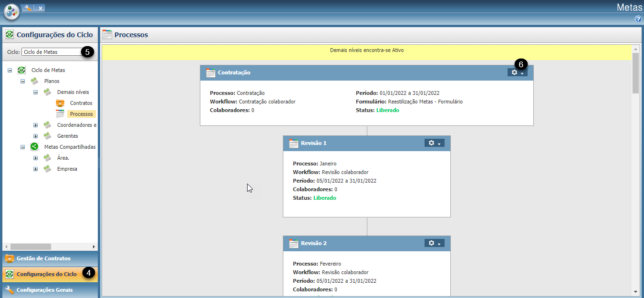The width and height of the screenshot is (644, 298).
Task: Click the Revisão 1 Status Liberado text
Action: [x=324, y=198]
